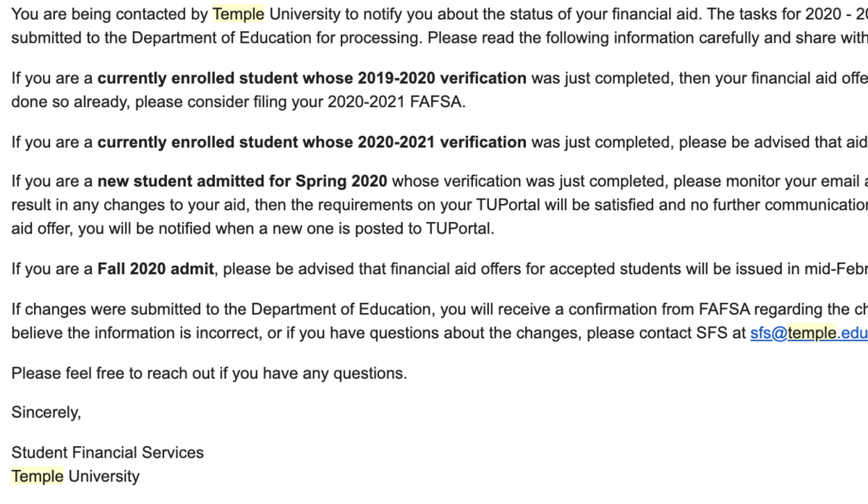
Task: Click bold text about 2020-2021 verification
Action: [x=312, y=142]
